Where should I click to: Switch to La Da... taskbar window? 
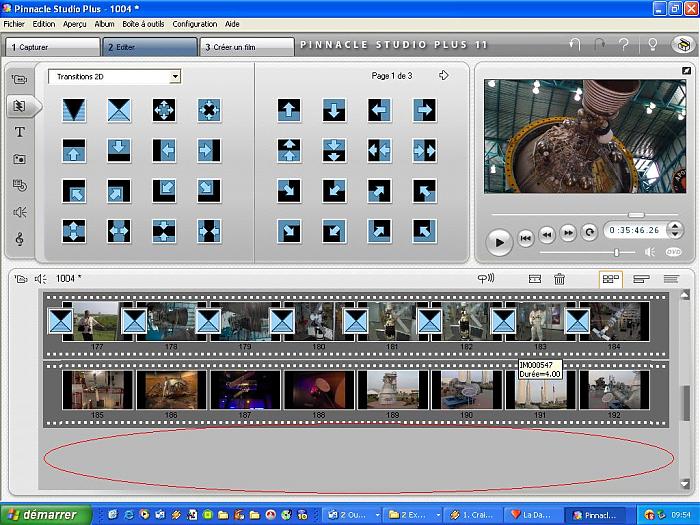pyautogui.click(x=532, y=515)
